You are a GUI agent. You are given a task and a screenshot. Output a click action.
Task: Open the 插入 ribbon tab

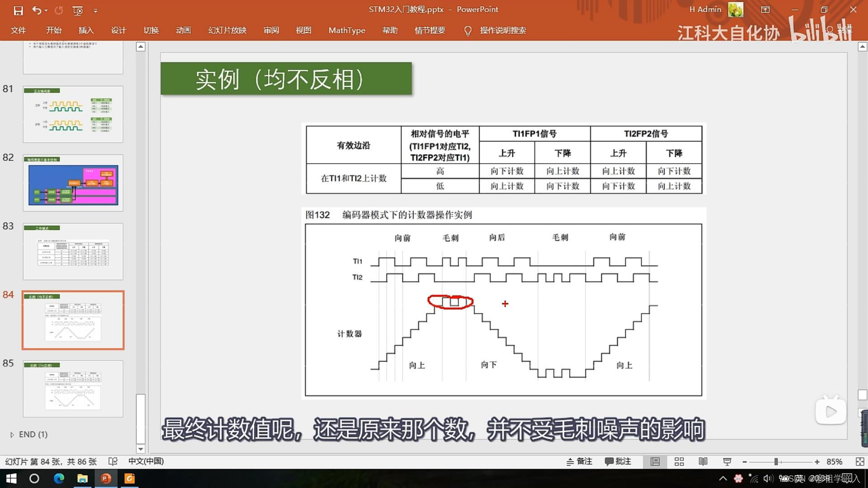(x=86, y=30)
